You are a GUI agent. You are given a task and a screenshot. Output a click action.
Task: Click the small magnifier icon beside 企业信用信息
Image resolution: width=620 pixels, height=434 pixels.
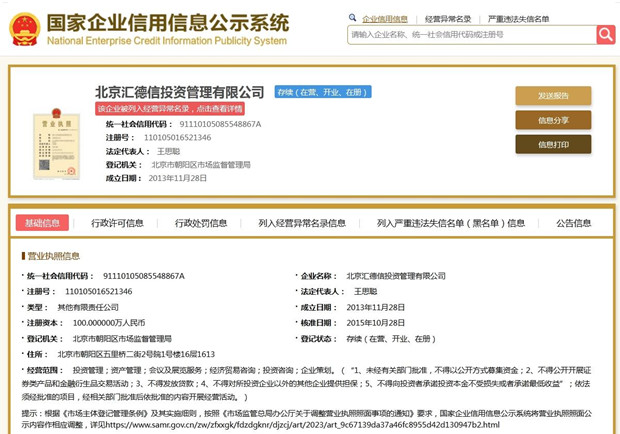[352, 18]
